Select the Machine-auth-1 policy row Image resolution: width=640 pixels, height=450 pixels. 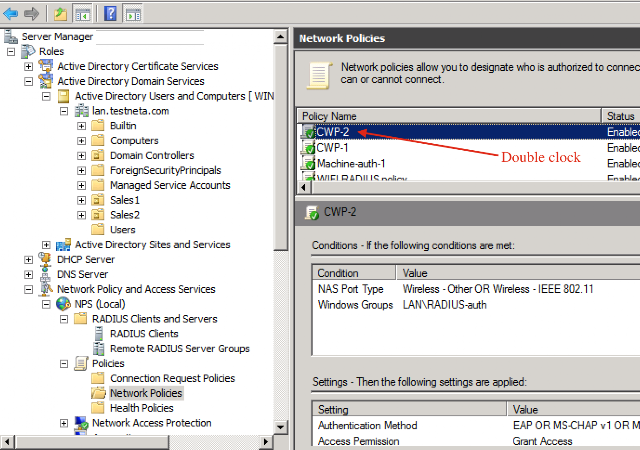coord(468,163)
